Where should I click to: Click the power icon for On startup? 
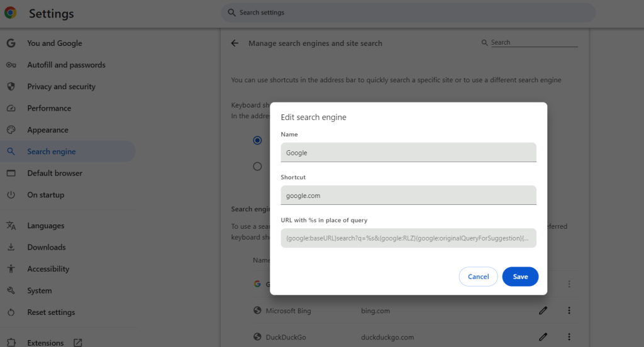(x=11, y=195)
